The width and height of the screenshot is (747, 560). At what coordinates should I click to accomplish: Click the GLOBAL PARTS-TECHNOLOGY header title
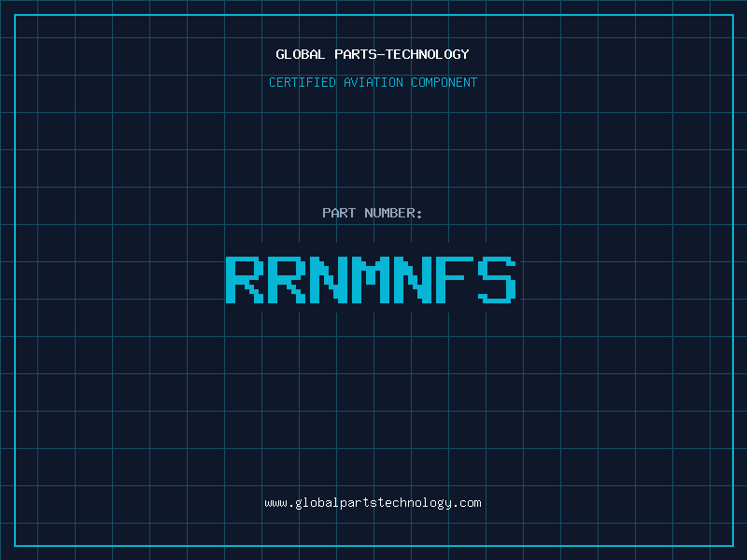click(373, 54)
